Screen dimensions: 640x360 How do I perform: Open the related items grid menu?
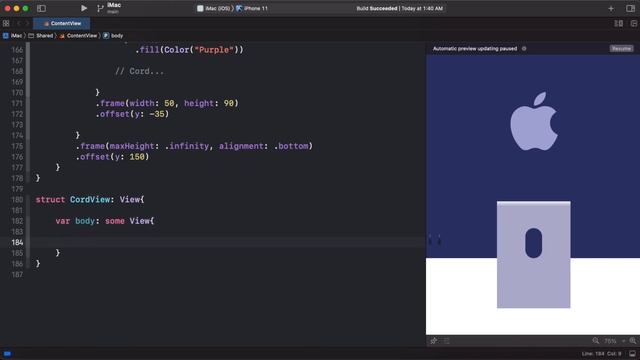point(6,24)
